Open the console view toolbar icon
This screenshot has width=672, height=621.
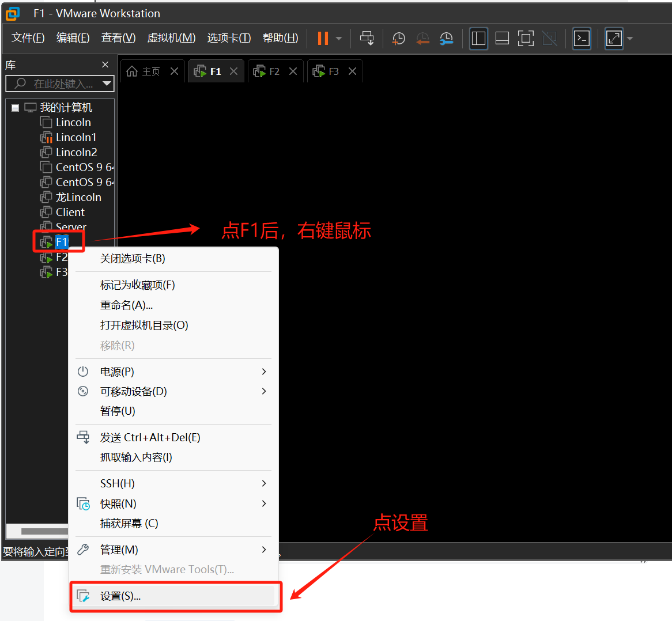[x=582, y=39]
